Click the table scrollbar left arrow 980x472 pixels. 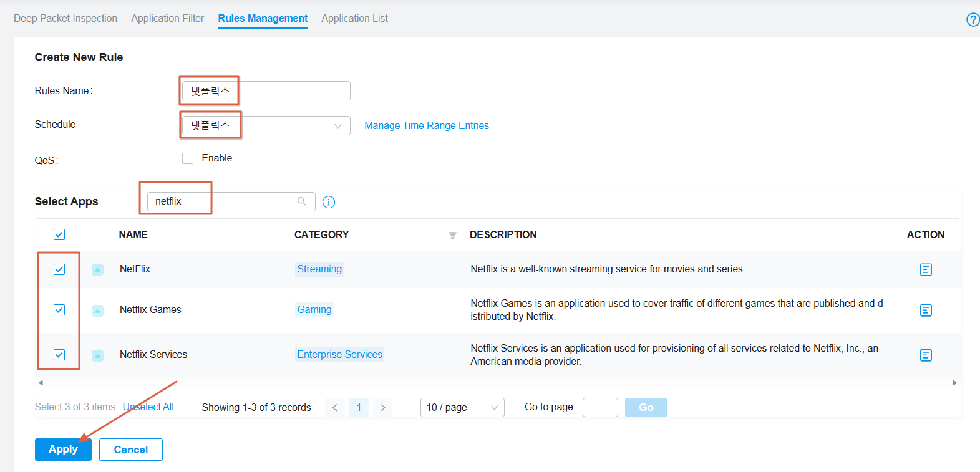pos(41,383)
